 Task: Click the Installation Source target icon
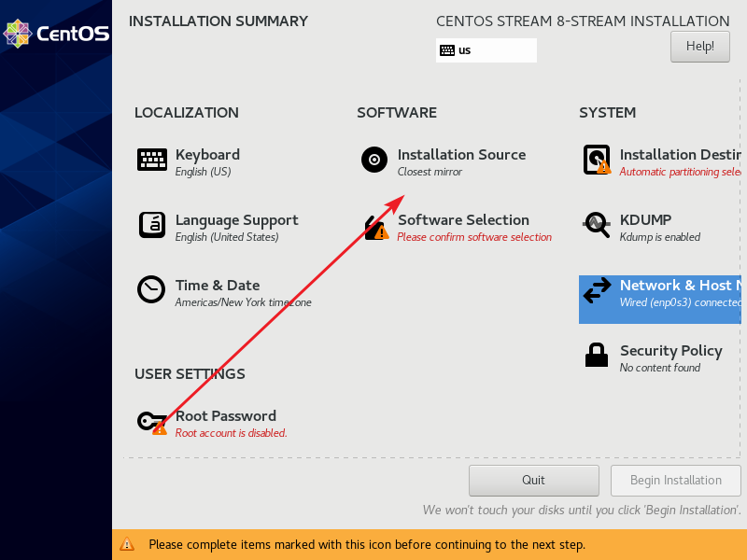click(373, 160)
